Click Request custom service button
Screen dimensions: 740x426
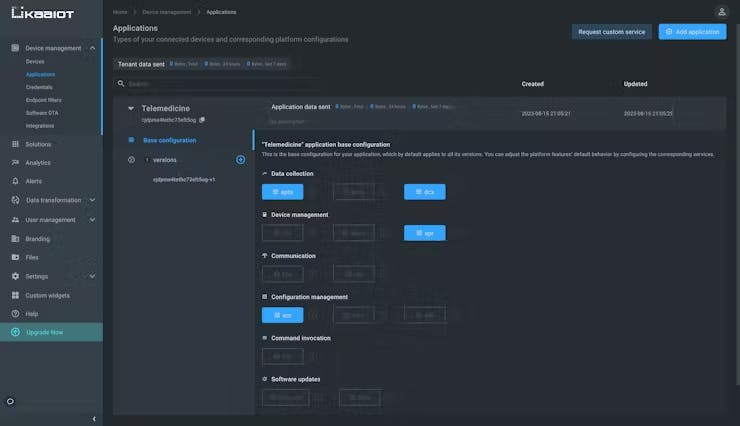click(612, 32)
